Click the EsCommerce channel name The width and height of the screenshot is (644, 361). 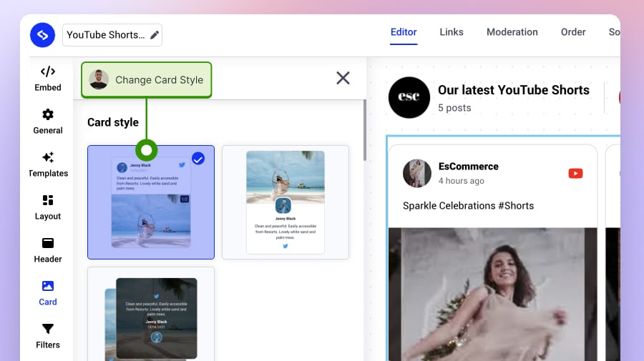tap(468, 166)
